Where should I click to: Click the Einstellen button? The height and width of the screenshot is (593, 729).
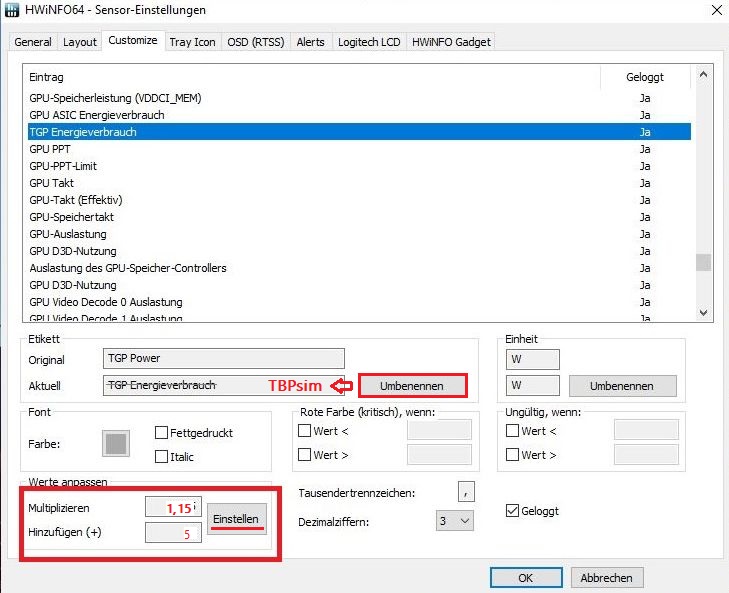pyautogui.click(x=237, y=519)
